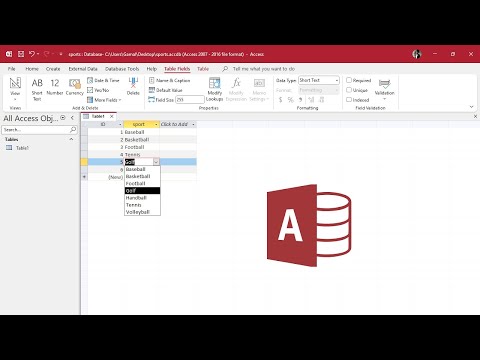Choose Volleyball from the dropdown list
The height and width of the screenshot is (360, 480).
tap(142, 212)
